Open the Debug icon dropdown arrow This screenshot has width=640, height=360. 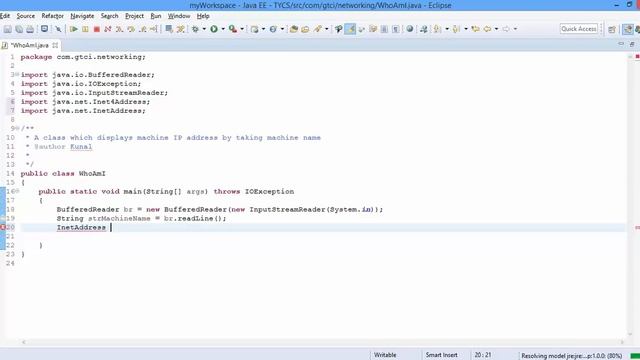pos(204,29)
